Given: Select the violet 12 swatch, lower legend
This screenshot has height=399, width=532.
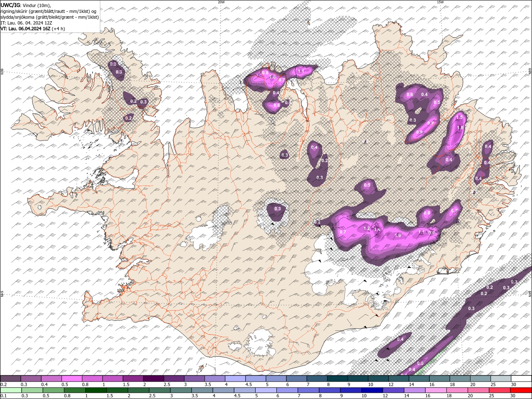Looking at the screenshot, I should (x=393, y=390).
